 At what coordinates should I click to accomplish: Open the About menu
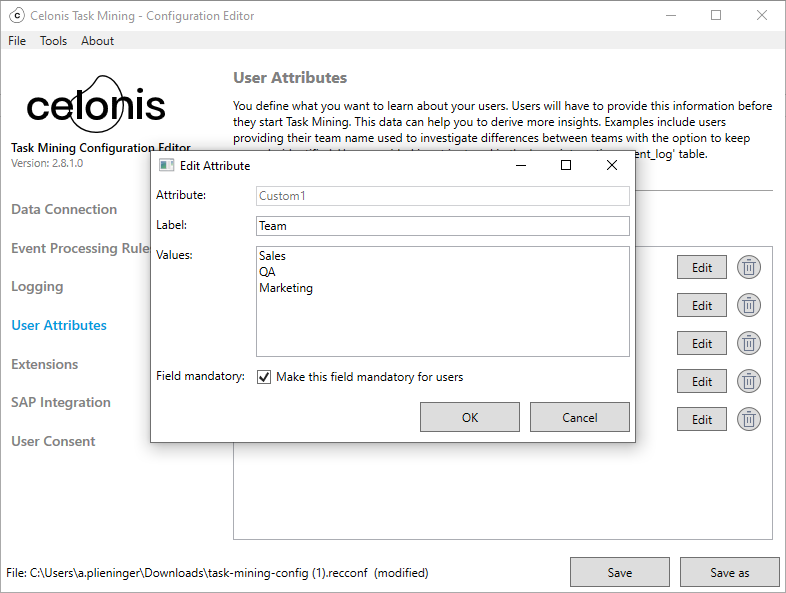[97, 41]
